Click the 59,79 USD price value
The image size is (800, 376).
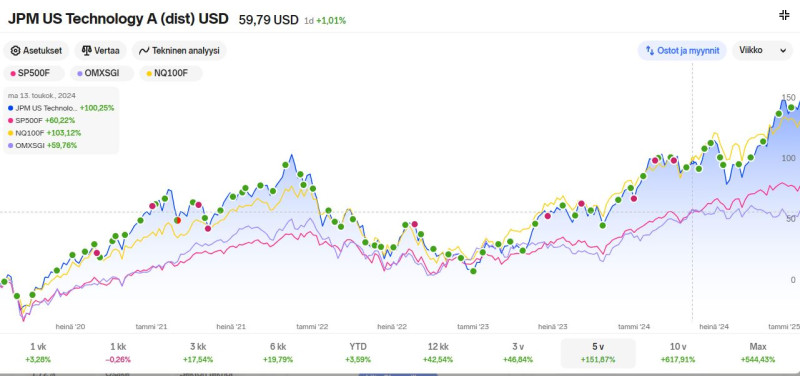click(x=268, y=20)
